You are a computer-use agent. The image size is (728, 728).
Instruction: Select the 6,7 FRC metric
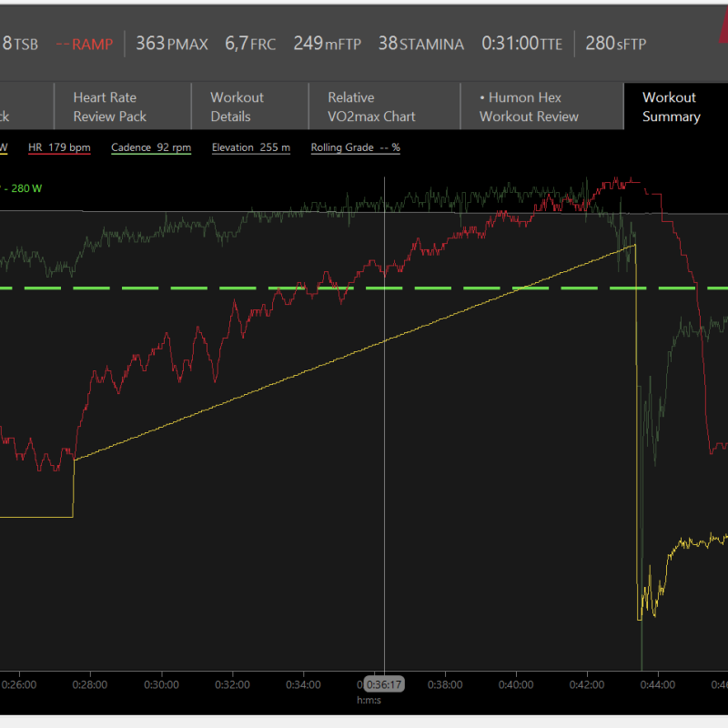pyautogui.click(x=250, y=44)
